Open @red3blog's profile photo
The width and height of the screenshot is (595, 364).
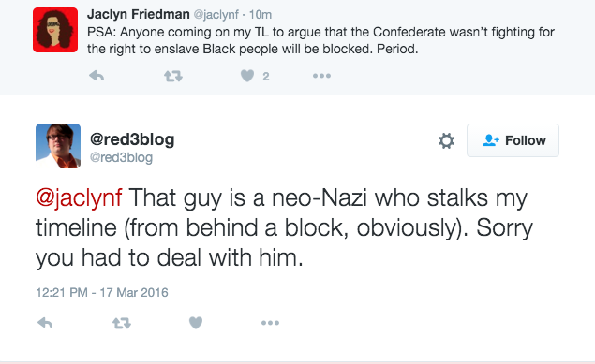58,146
